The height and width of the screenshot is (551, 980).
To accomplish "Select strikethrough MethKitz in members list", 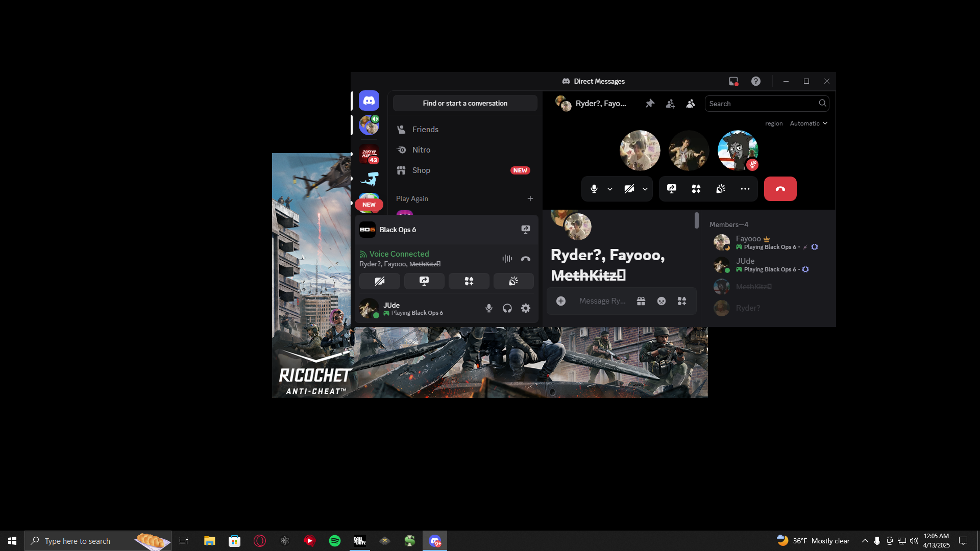I will [768, 287].
